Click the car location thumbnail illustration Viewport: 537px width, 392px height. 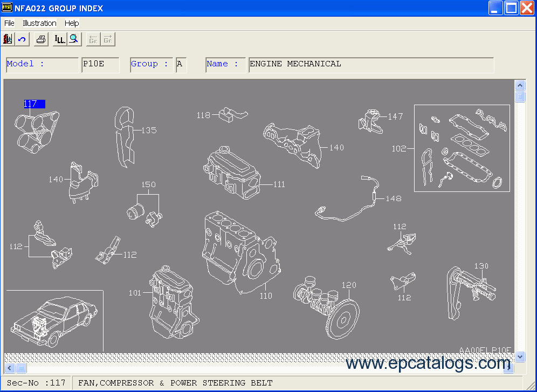54,321
